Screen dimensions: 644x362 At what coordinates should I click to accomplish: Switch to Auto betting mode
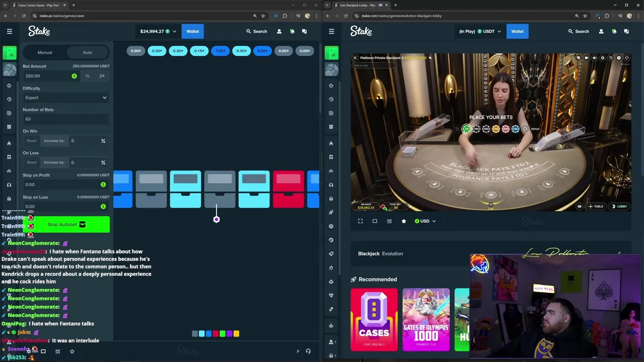click(88, 52)
